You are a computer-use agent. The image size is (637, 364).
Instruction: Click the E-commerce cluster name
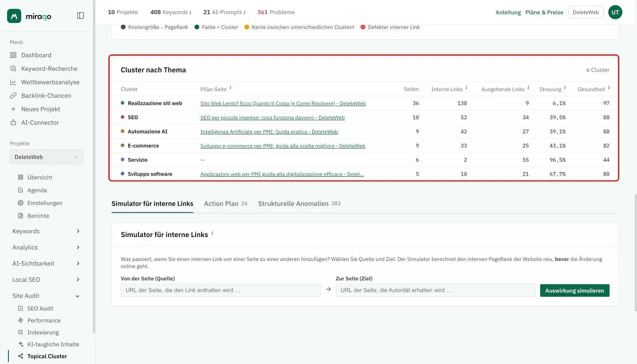coord(143,146)
